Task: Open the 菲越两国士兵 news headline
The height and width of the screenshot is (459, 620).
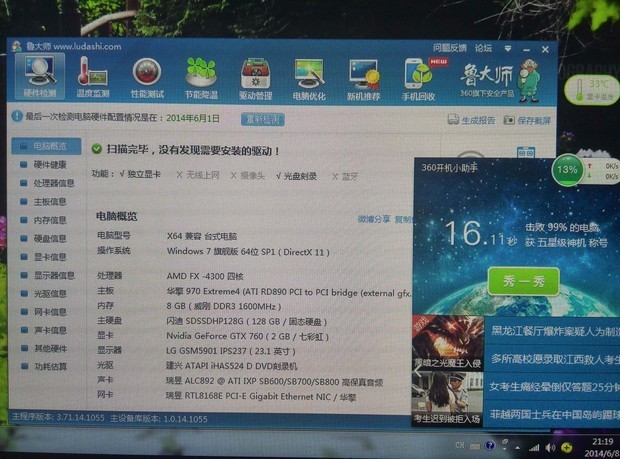Action: 555,414
